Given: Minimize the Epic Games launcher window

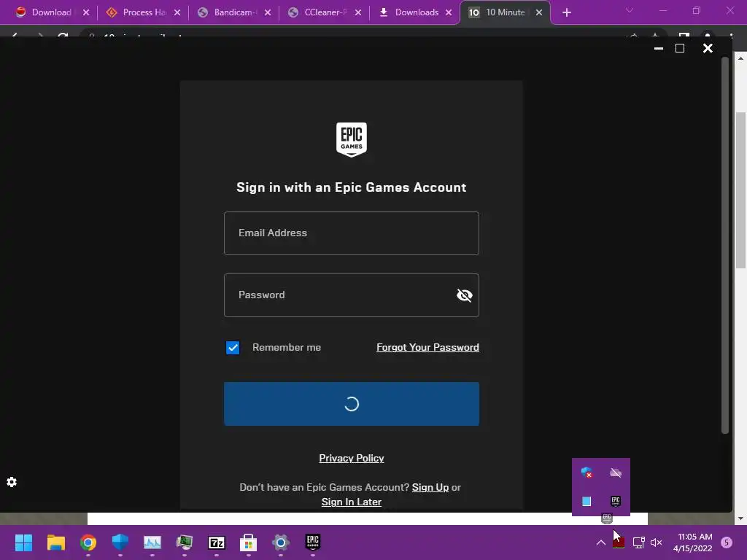Looking at the screenshot, I should click(659, 48).
